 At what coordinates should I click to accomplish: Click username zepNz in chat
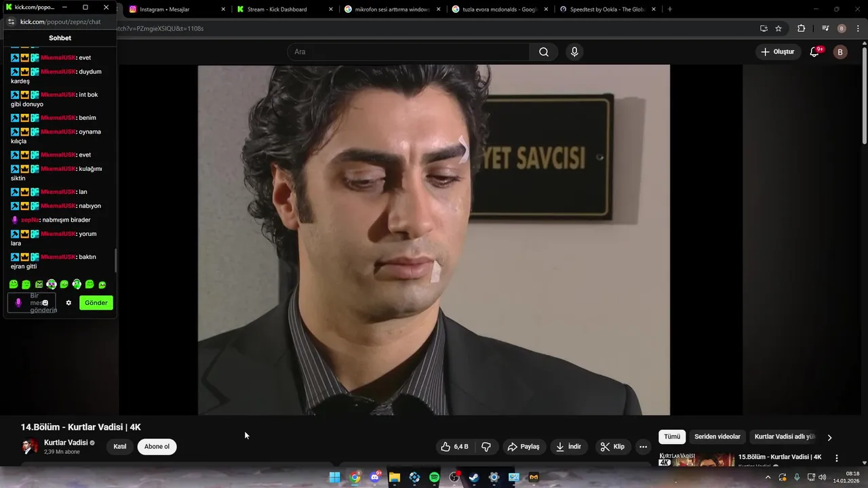[x=30, y=220]
